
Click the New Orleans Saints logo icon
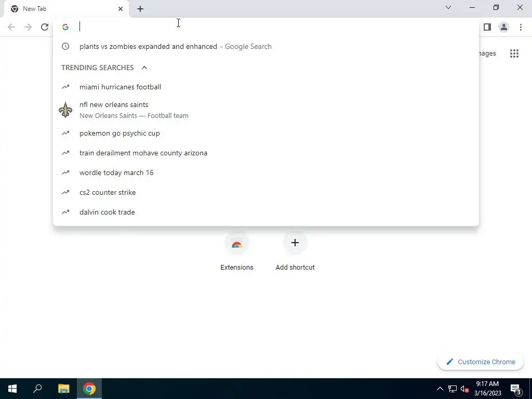65,110
